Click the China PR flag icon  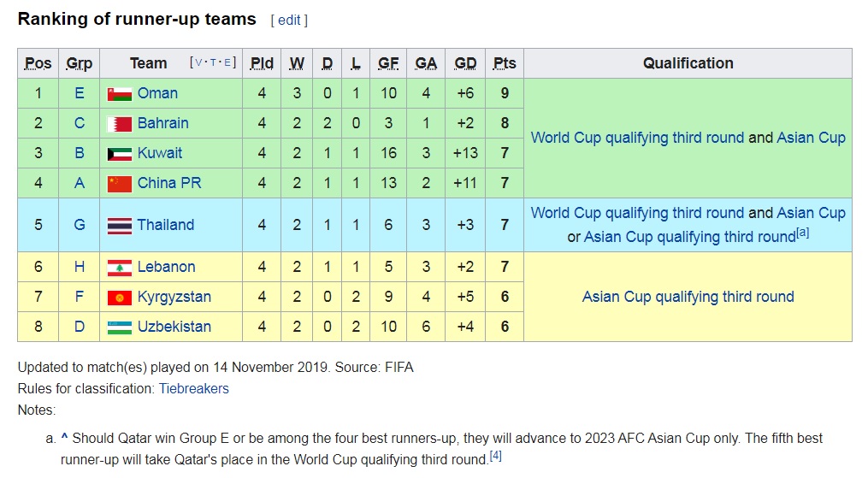(120, 183)
